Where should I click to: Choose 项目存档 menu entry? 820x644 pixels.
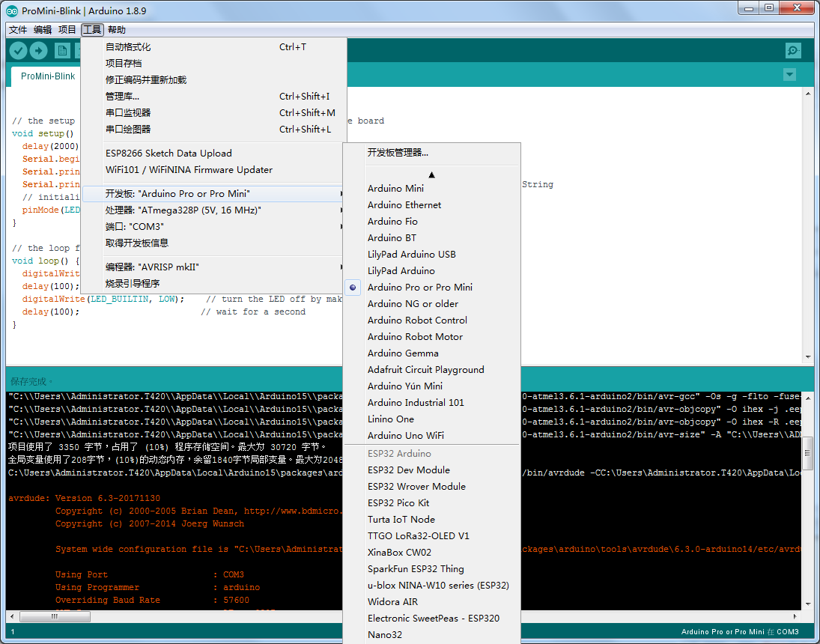214,64
